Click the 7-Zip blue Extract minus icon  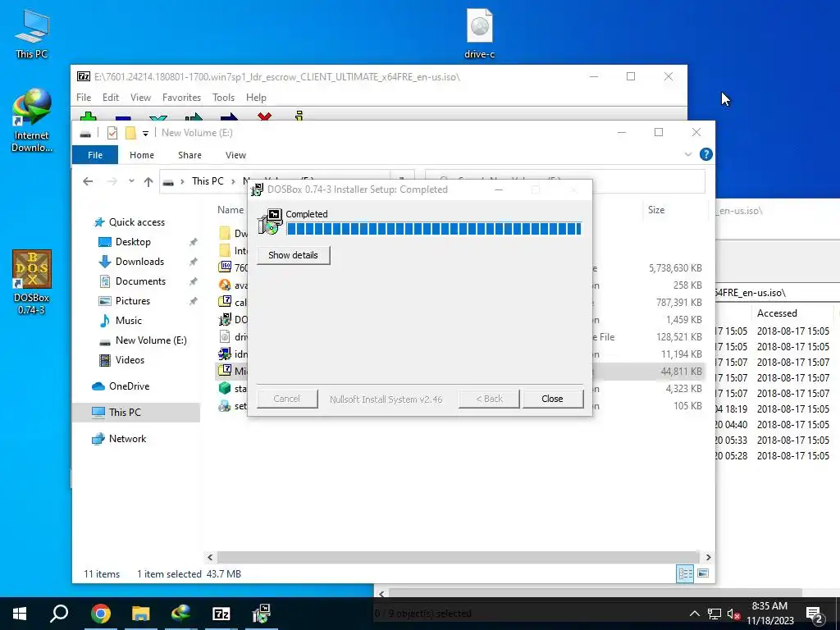pyautogui.click(x=123, y=116)
